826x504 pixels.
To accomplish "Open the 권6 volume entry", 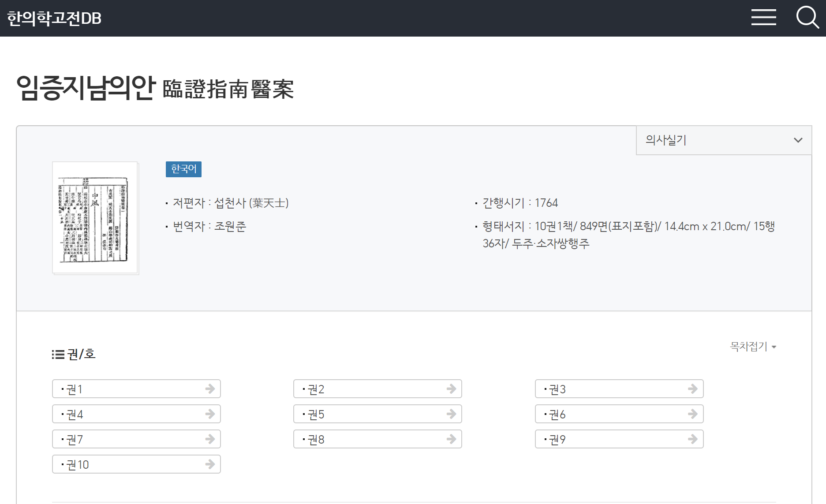I will [x=557, y=414].
